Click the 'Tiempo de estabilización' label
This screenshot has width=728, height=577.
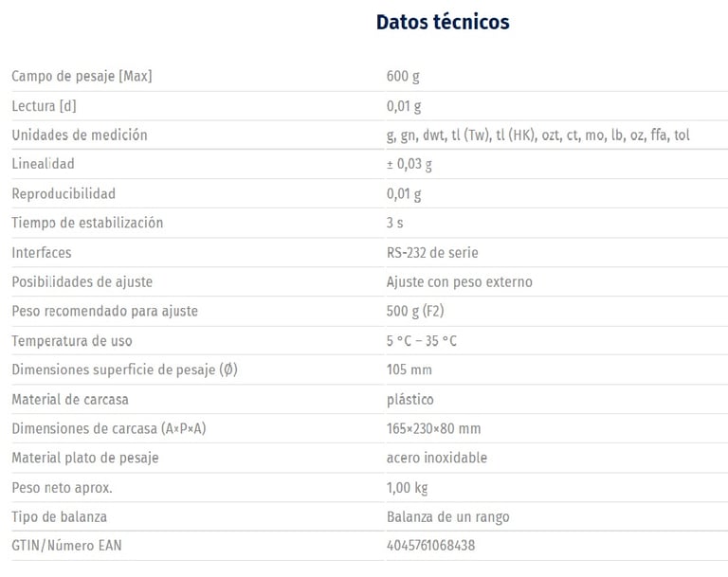[x=87, y=223]
